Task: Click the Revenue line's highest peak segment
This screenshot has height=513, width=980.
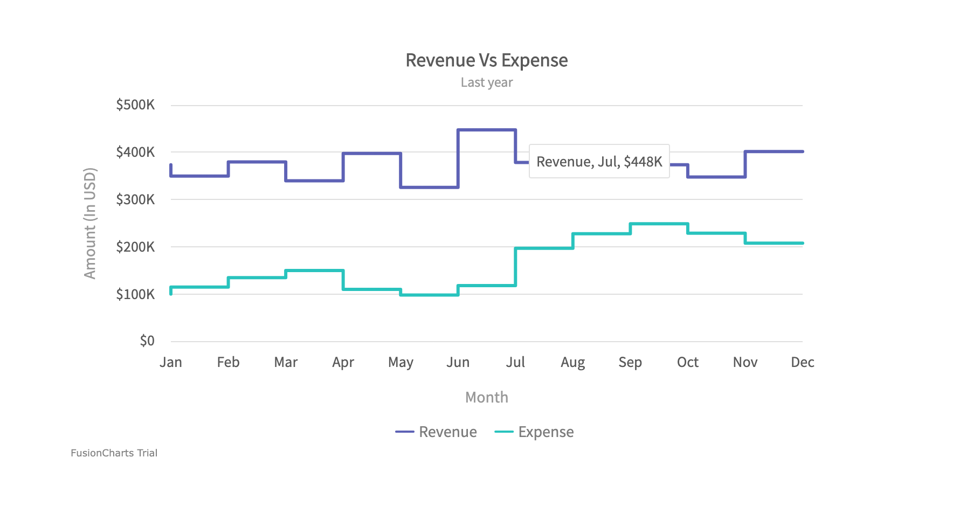Action: click(x=487, y=130)
